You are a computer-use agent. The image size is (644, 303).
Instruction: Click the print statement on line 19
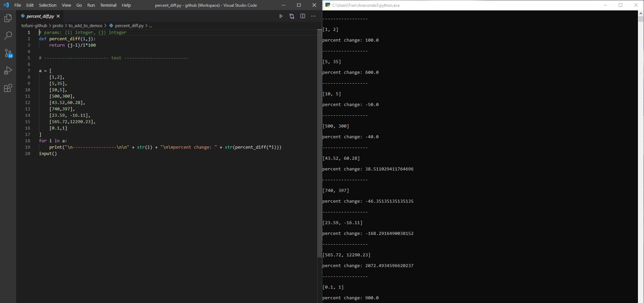click(165, 147)
